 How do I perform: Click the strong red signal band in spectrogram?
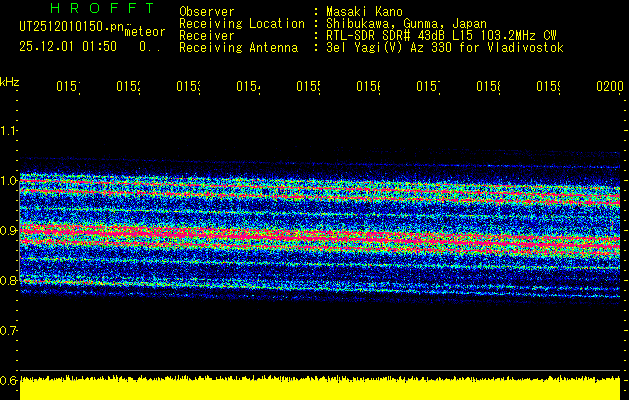[x=300, y=236]
